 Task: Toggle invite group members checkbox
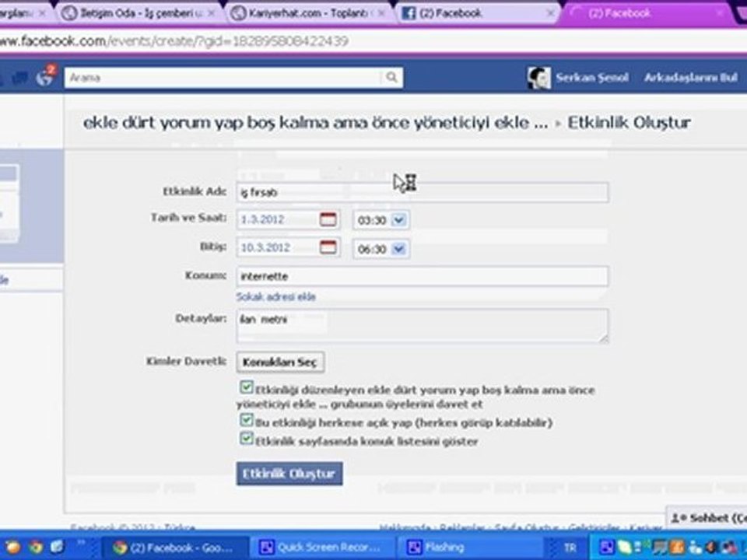point(247,387)
